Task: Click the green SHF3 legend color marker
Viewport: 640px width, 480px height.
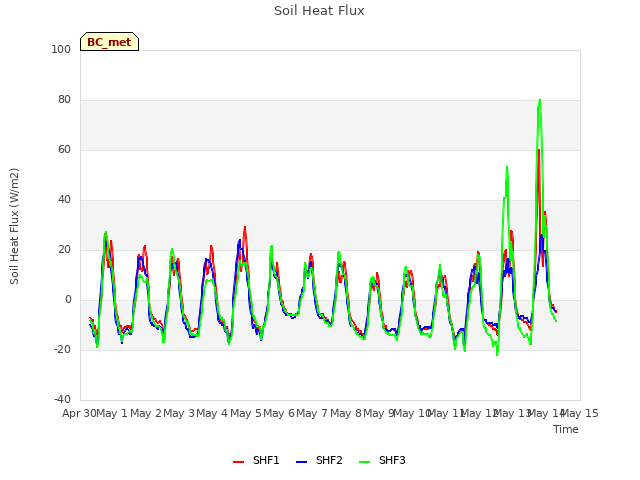Action: (364, 462)
